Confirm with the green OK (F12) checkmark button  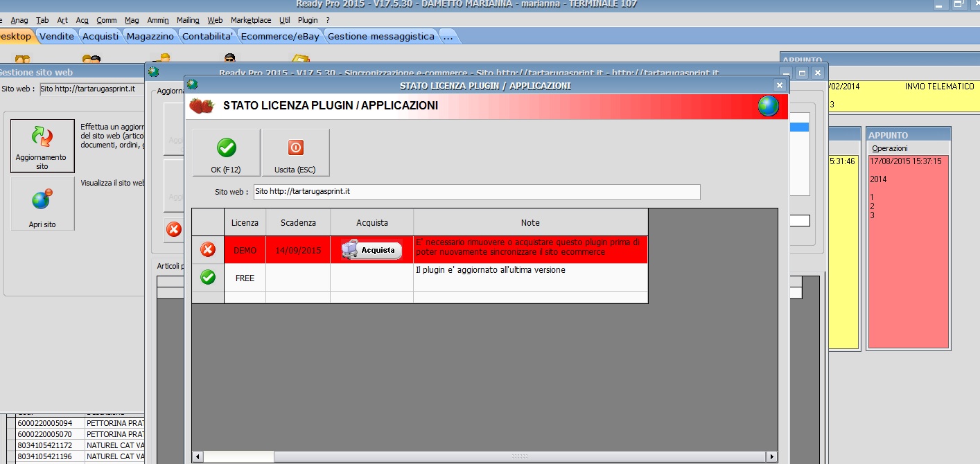226,152
